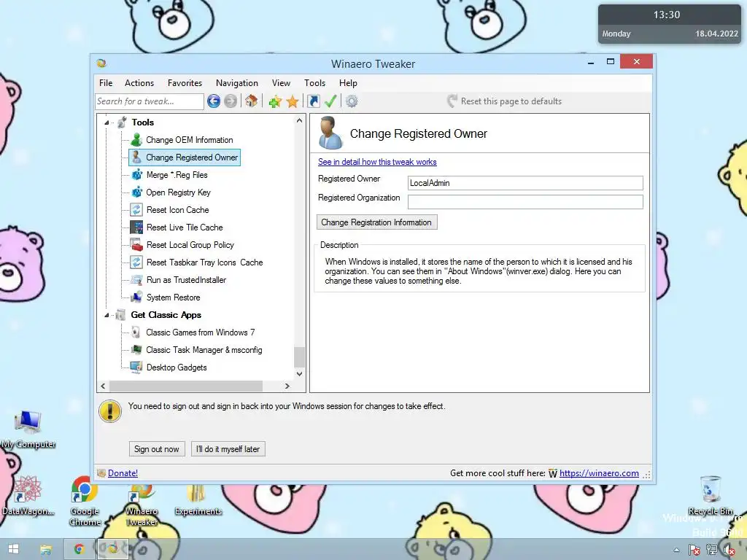Click the create shortcut toolbar icon
The image size is (747, 560).
(x=314, y=101)
